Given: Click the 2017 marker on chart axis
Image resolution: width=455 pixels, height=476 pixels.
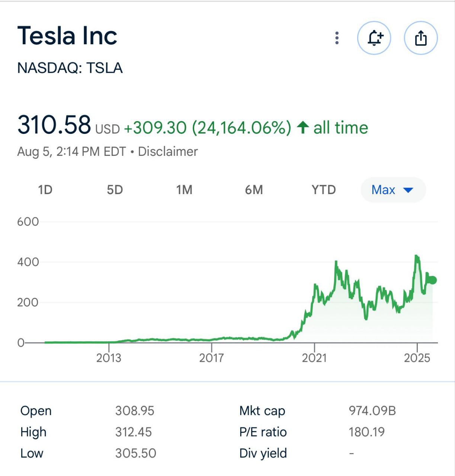Looking at the screenshot, I should [211, 358].
